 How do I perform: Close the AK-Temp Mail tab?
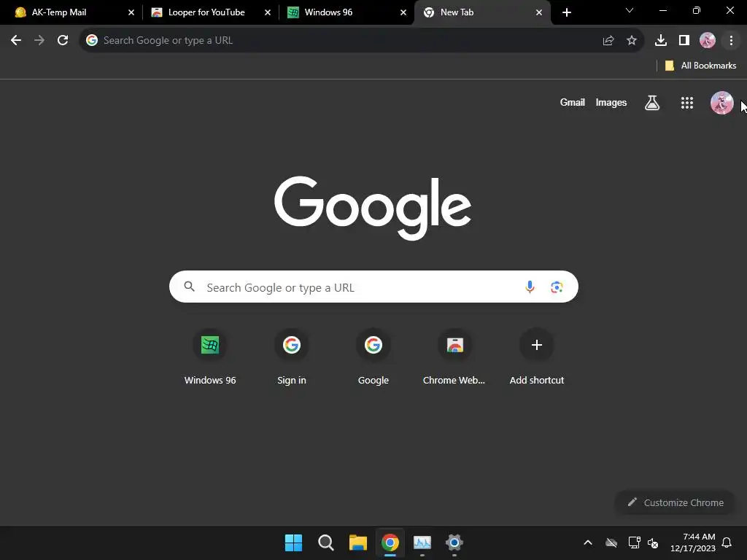point(131,12)
